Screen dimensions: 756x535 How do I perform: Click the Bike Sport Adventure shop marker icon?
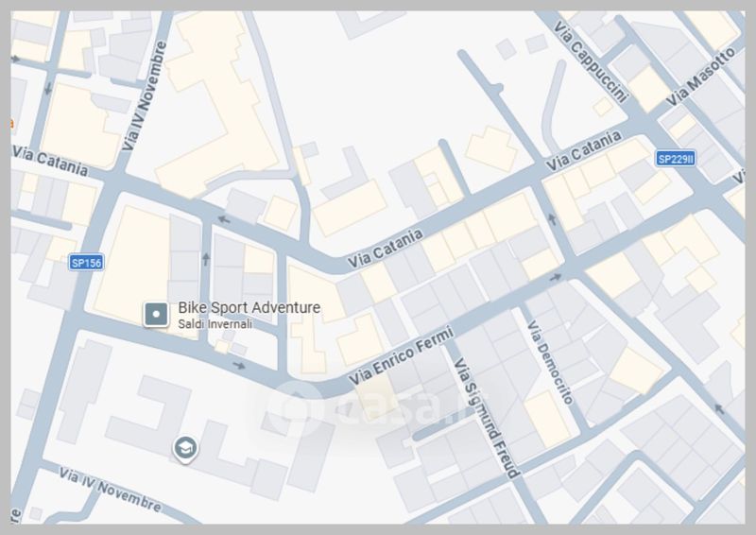(156, 315)
